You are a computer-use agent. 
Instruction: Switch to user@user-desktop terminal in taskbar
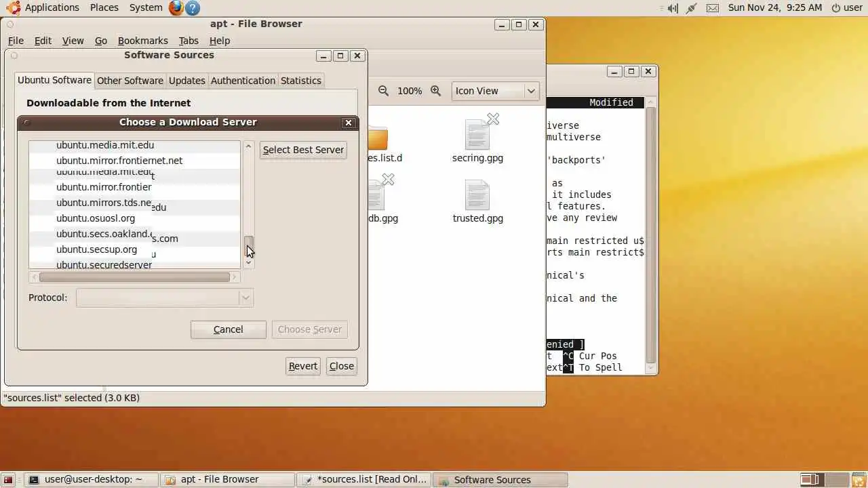coord(91,480)
